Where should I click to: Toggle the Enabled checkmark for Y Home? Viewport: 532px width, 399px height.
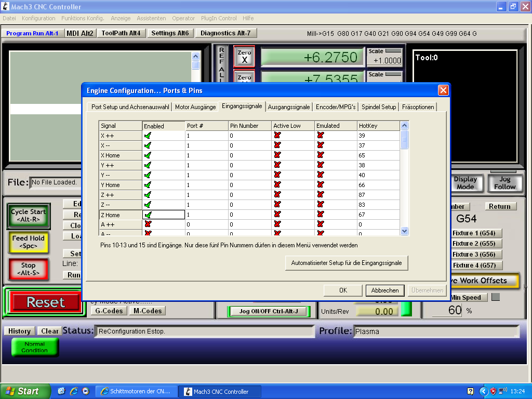[148, 185]
